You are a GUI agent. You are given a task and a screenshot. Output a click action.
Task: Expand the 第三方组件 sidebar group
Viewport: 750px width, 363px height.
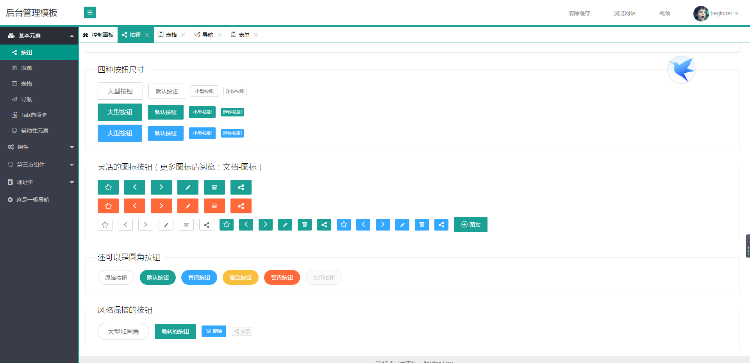39,165
